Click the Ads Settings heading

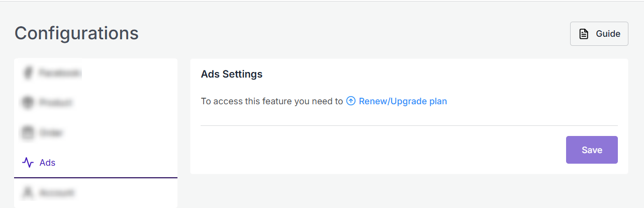(x=232, y=74)
